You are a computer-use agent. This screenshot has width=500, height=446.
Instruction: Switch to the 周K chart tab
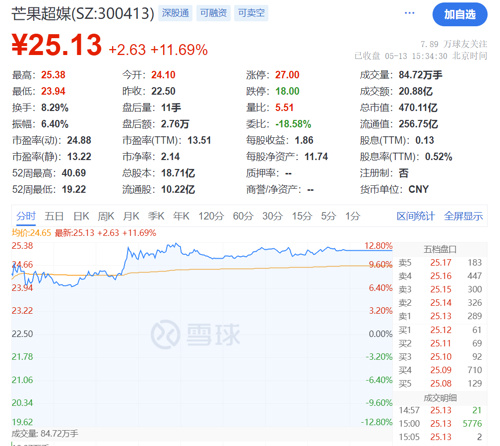[106, 216]
